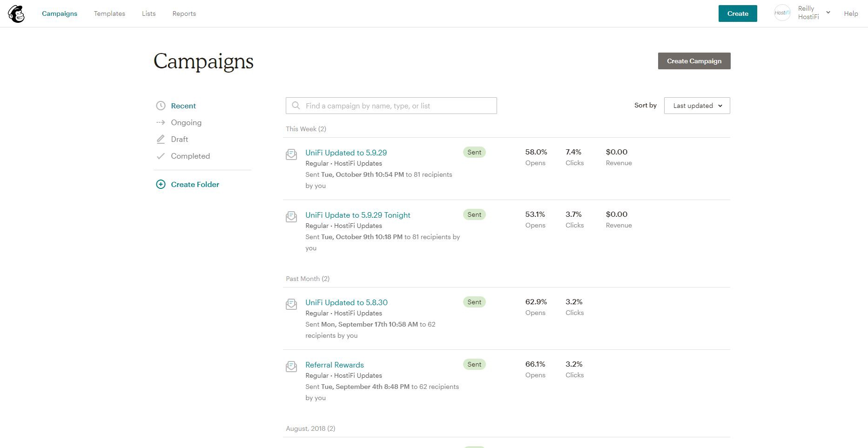Open the Templates menu

coord(109,13)
